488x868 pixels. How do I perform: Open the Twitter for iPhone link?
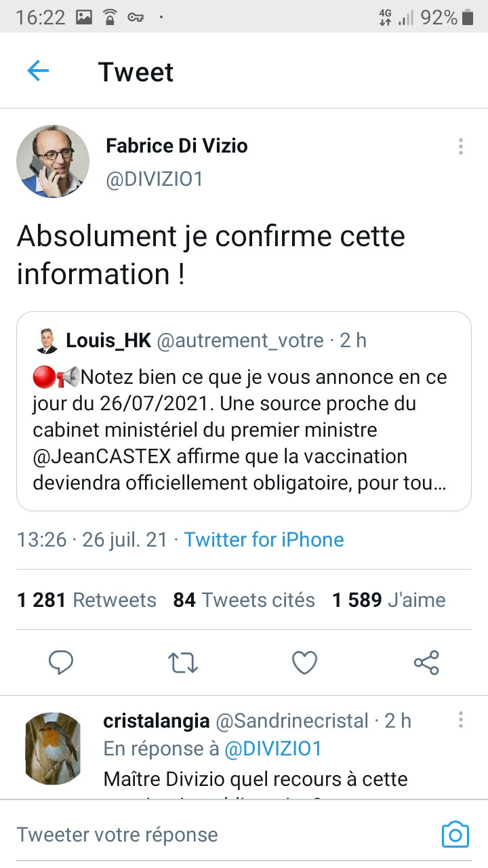click(264, 540)
